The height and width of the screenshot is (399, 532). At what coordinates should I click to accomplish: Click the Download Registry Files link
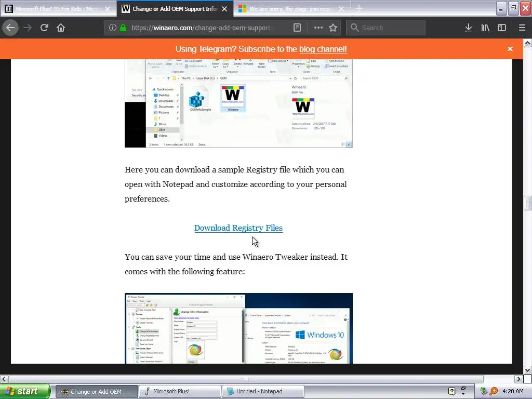(x=238, y=228)
